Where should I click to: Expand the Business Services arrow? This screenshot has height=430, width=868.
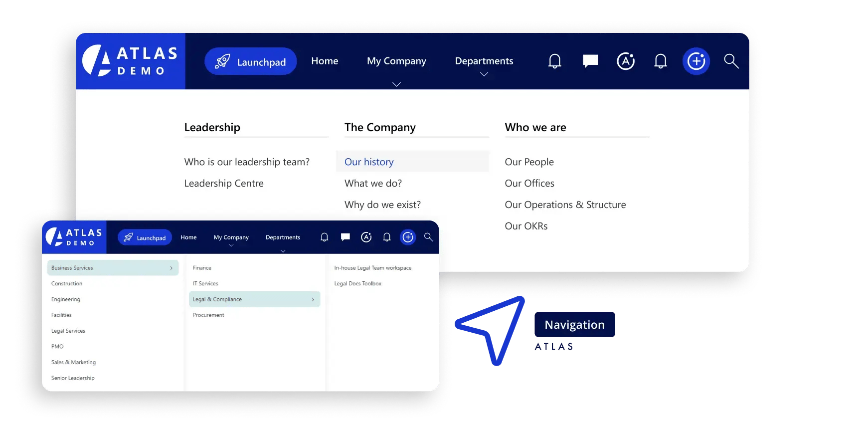point(171,268)
